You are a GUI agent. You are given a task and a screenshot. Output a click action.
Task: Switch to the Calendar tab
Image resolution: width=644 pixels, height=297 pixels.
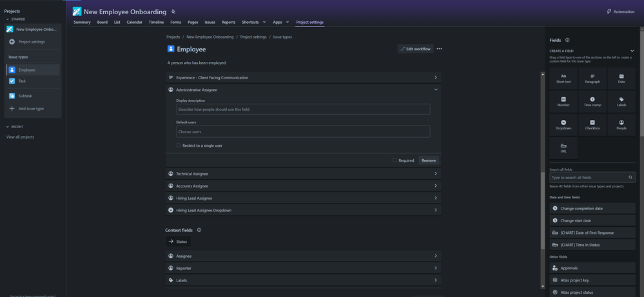click(134, 22)
